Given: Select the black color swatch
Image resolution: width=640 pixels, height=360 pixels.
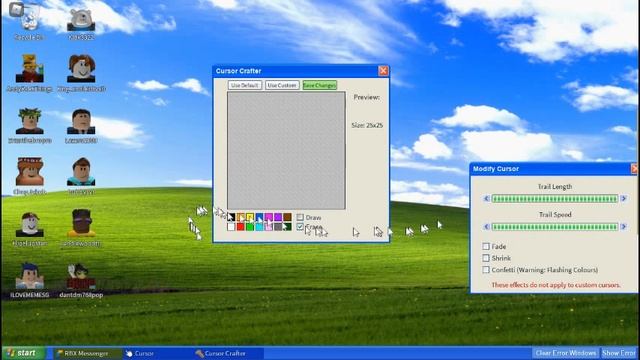Looking at the screenshot, I should point(231,217).
